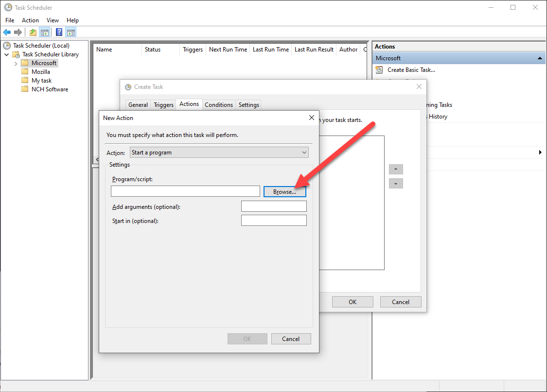Screen dimensions: 547x392
Task: Click the Program/script text field
Action: click(186, 191)
